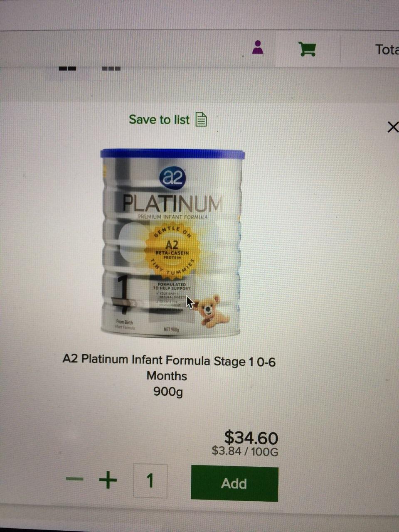Add the A2 Platinum formula to cart
This screenshot has height=532, width=399.
coord(234,484)
